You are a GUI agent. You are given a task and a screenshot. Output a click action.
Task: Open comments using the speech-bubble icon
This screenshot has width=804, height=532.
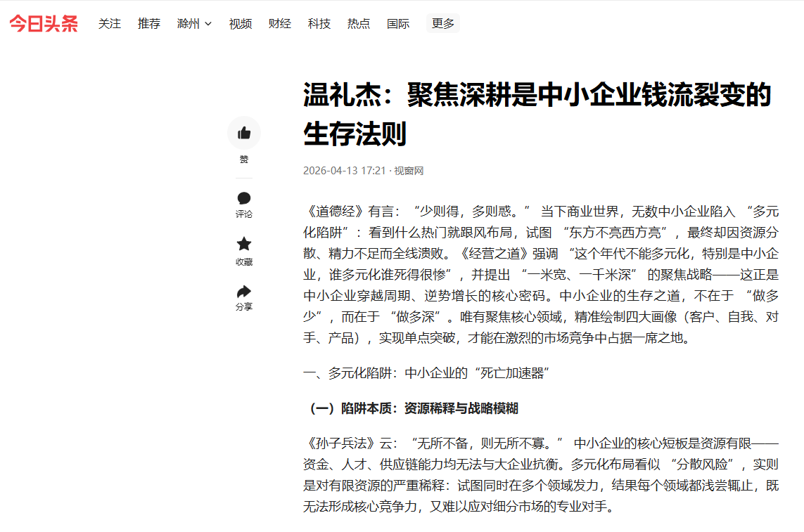coord(244,199)
